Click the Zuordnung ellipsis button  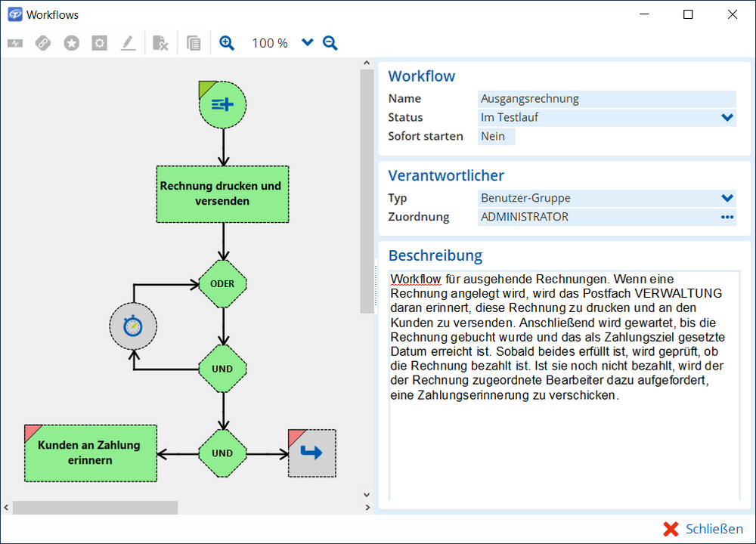coord(727,217)
